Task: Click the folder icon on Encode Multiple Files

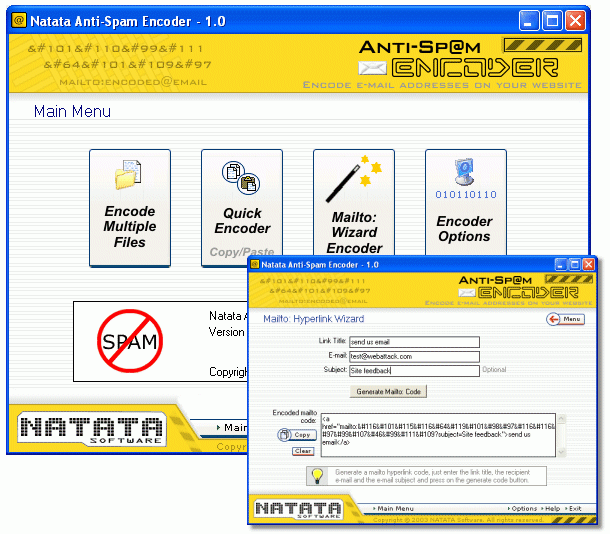Action: coord(128,175)
